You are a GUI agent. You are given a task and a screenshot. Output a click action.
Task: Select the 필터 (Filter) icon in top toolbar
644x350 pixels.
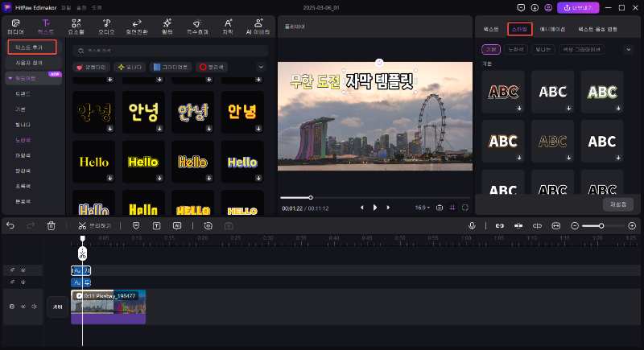point(167,25)
